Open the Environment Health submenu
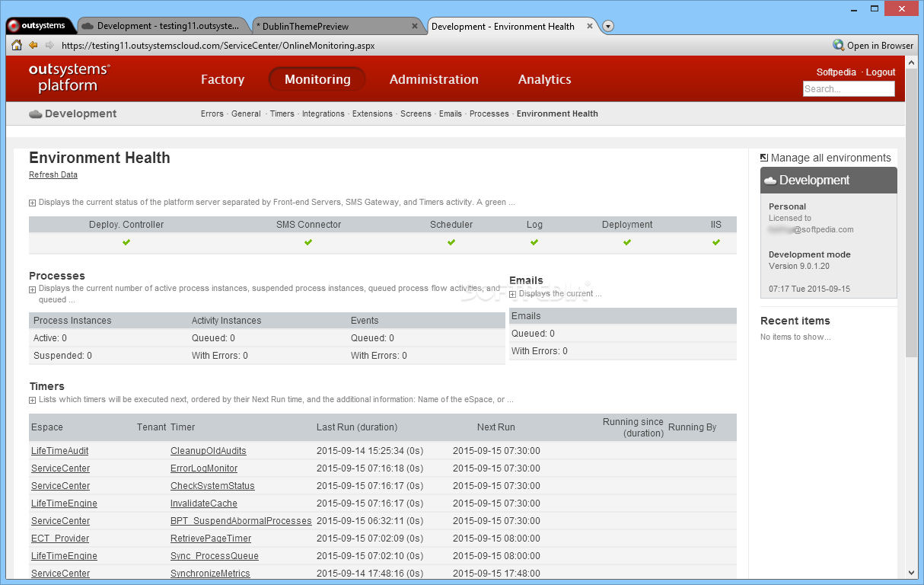The height and width of the screenshot is (585, 924). pyautogui.click(x=557, y=113)
